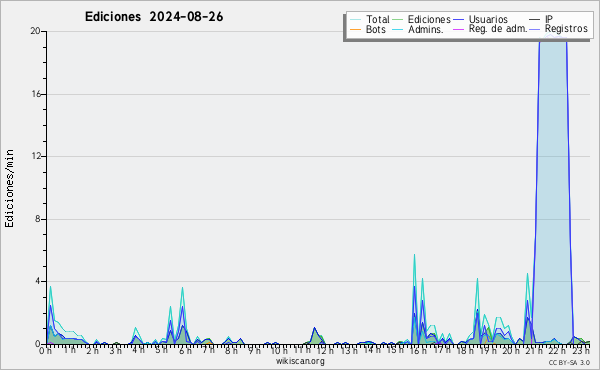Screen dimensions: 600x370
Task: Click the x-axis label '5 h'
Action: (161, 350)
